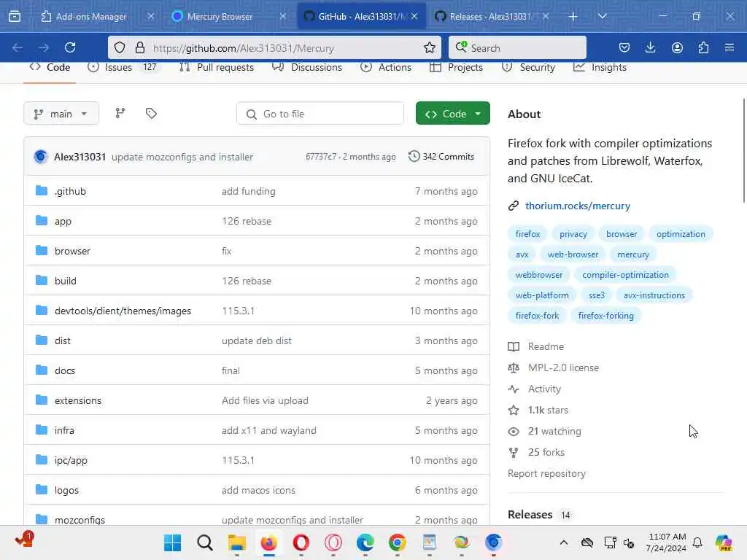Click the Go to file search field
Viewport: 747px width, 560px height.
(320, 114)
